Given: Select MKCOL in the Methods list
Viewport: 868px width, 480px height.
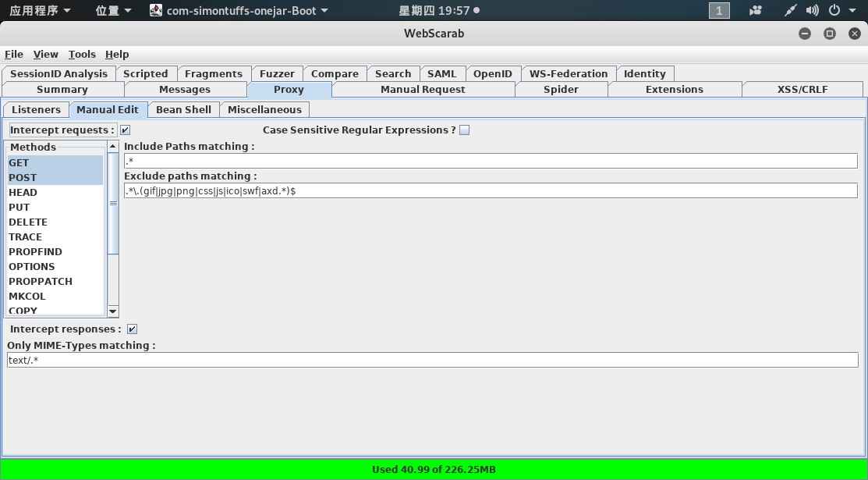Looking at the screenshot, I should (x=55, y=297).
